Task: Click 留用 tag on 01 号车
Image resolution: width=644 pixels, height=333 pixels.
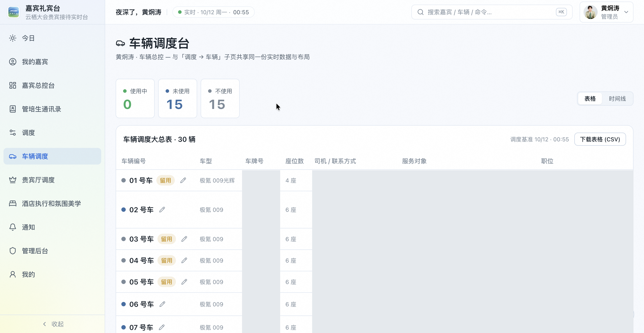Action: [x=166, y=180]
